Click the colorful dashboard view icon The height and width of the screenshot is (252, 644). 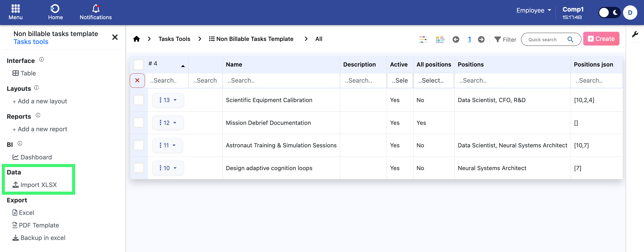(x=440, y=39)
